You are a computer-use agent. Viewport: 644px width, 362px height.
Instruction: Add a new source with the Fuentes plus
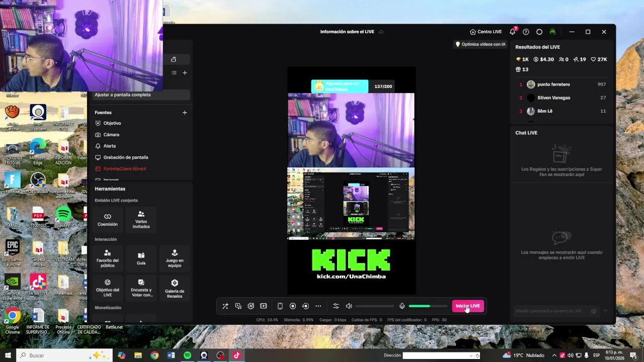(185, 113)
